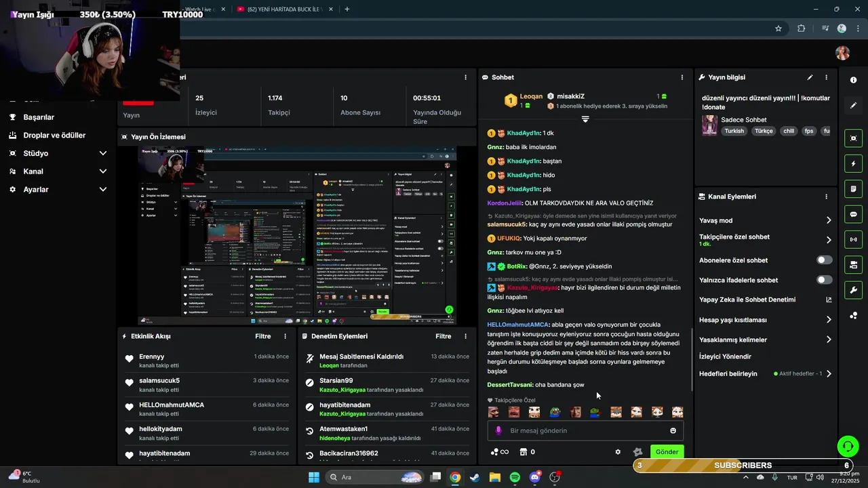Image resolution: width=868 pixels, height=488 pixels.
Task: Click the shield badge icon beside Gönder
Action: (x=637, y=452)
